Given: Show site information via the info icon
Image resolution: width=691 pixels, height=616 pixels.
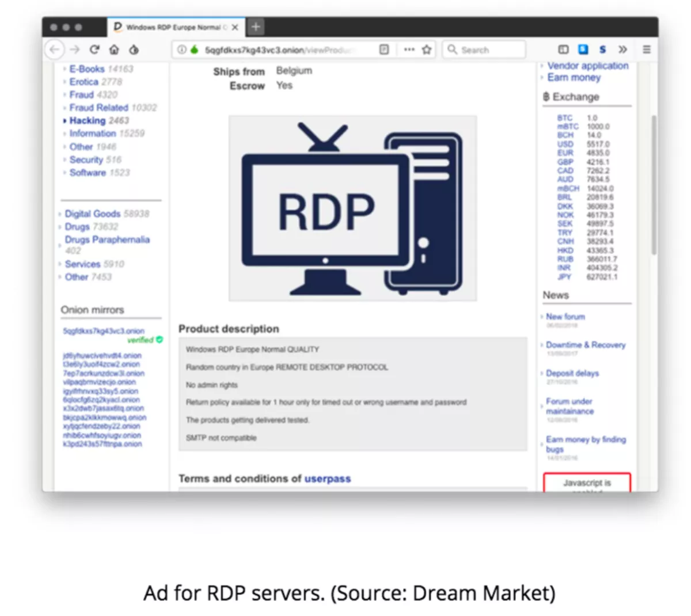Looking at the screenshot, I should tap(181, 50).
